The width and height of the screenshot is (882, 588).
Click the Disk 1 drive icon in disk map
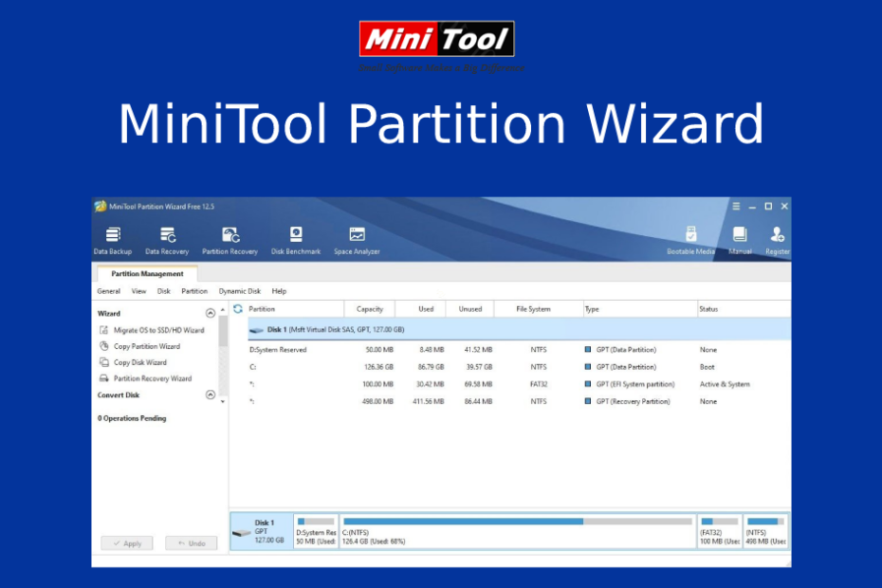[x=242, y=532]
